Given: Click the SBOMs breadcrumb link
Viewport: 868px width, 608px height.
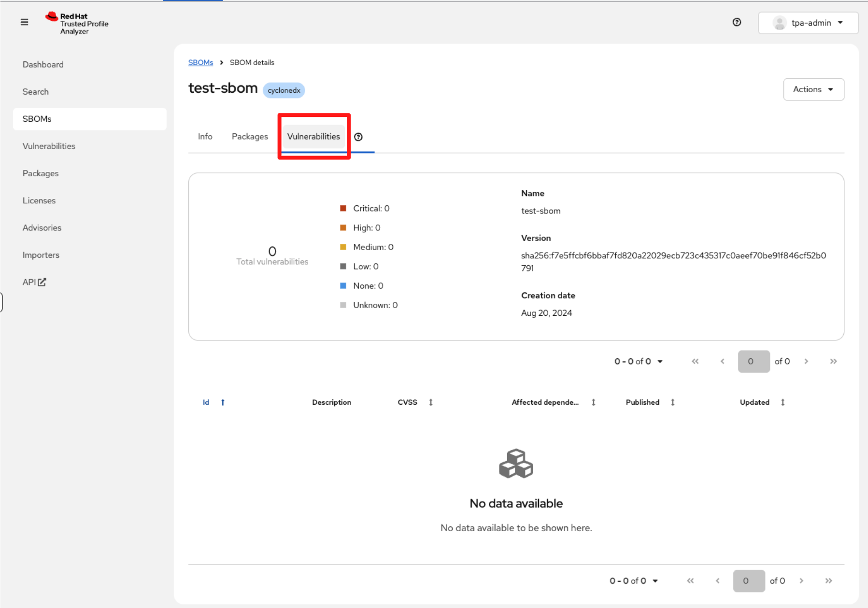Looking at the screenshot, I should tap(200, 63).
